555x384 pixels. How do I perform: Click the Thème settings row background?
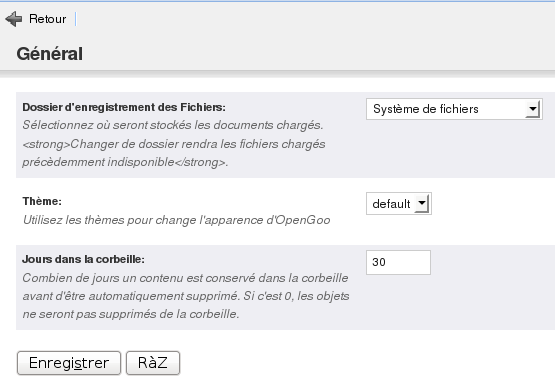click(285, 211)
